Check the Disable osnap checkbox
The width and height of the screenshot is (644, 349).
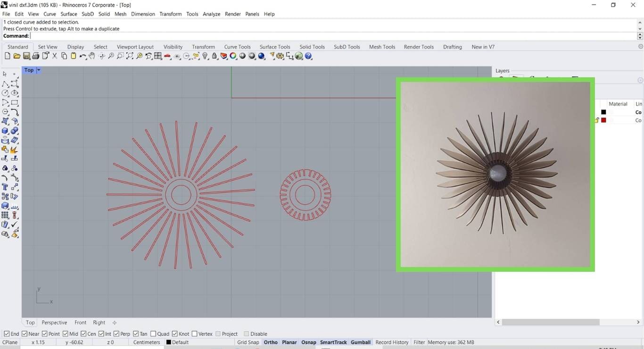(246, 334)
